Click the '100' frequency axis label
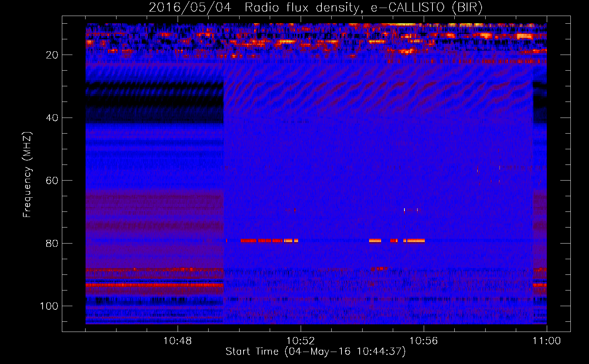The width and height of the screenshot is (589, 364). [49, 306]
